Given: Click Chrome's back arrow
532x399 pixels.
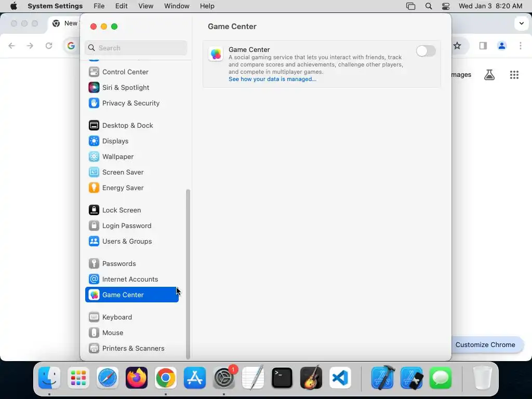Looking at the screenshot, I should click(x=11, y=46).
